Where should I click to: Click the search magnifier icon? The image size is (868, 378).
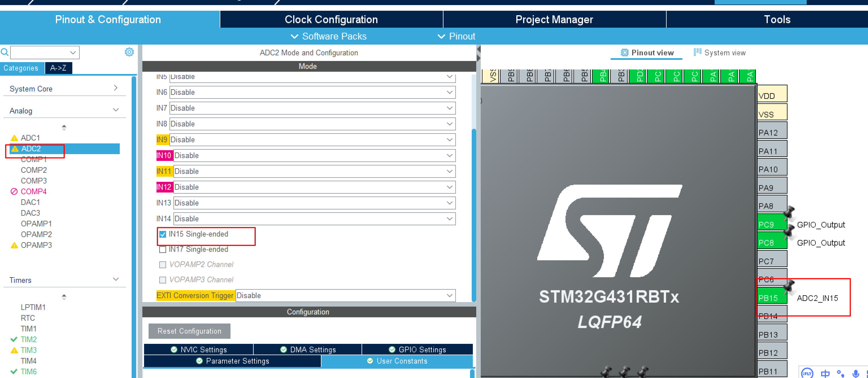(5, 52)
